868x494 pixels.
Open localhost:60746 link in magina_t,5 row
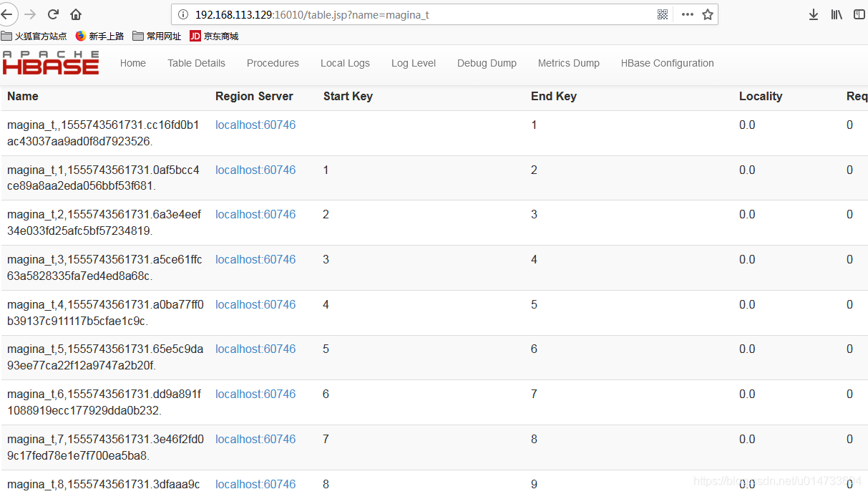255,349
